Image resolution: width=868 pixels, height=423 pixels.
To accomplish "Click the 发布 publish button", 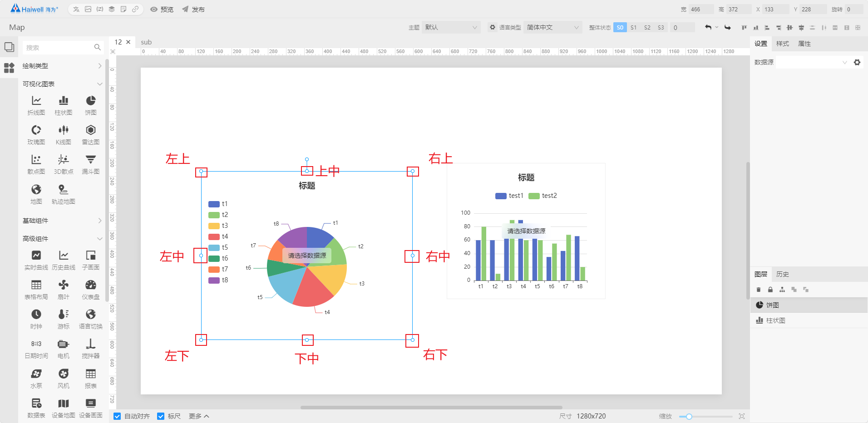I will [x=193, y=9].
